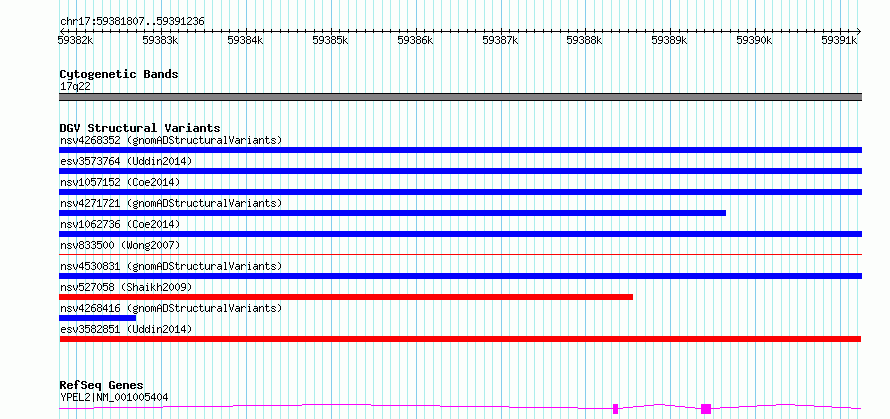Open the nsv1062736 (Coe2014) label
This screenshot has width=890, height=419.
pyautogui.click(x=120, y=224)
